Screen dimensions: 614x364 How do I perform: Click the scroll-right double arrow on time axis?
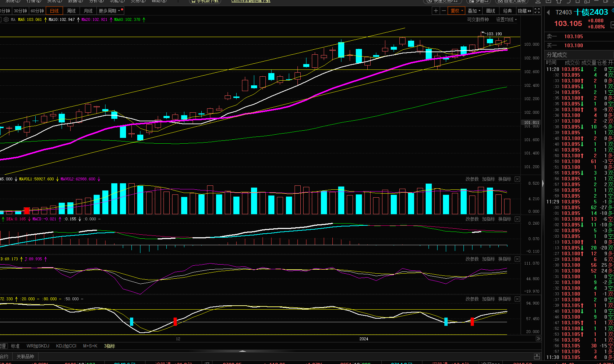coord(538,339)
